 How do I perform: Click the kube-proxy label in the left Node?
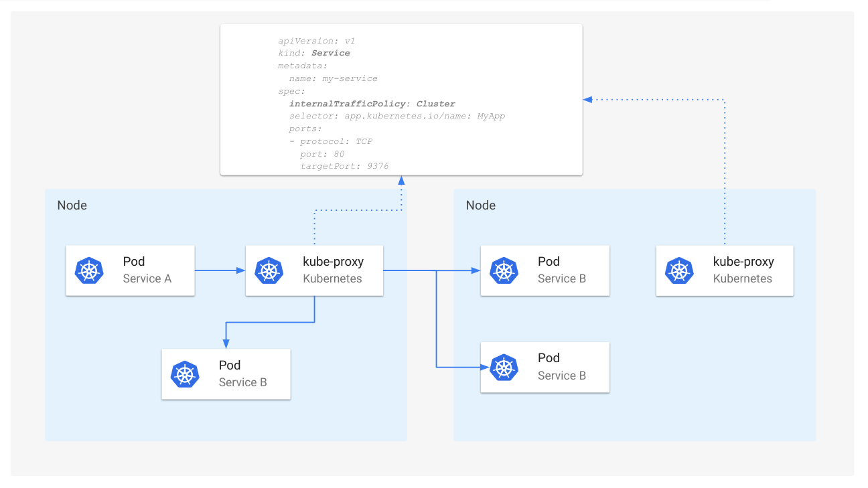click(333, 261)
